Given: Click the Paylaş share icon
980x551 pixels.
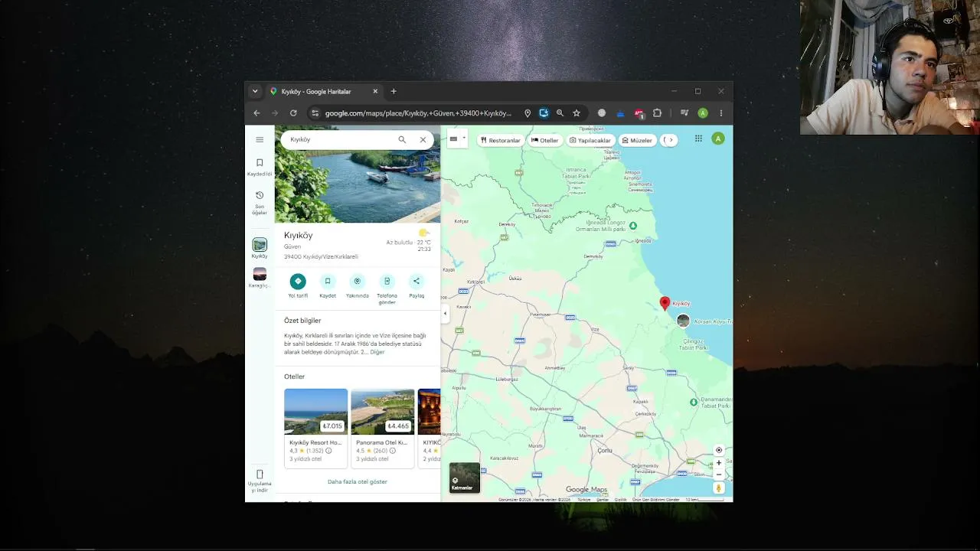Looking at the screenshot, I should [416, 281].
